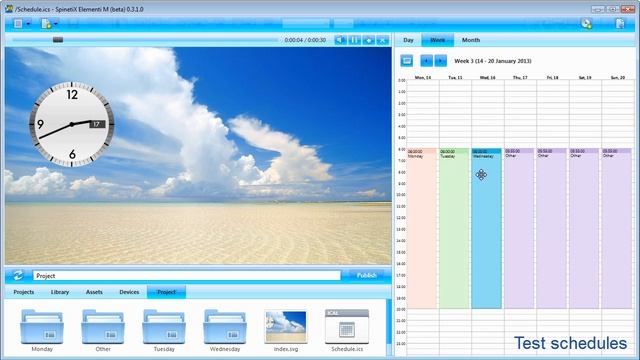Click the Project path input field

(x=187, y=276)
